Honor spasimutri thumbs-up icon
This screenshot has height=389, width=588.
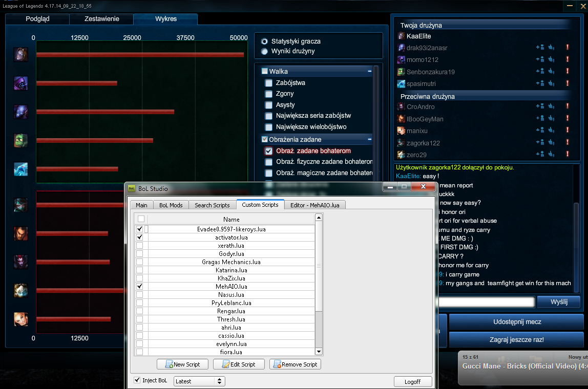pos(551,83)
